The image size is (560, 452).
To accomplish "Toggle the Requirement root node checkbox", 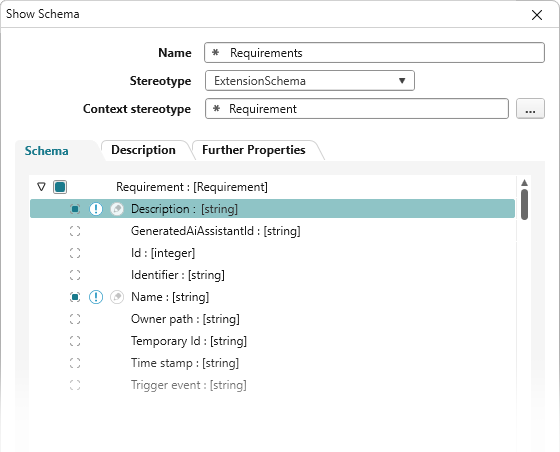I will click(60, 187).
